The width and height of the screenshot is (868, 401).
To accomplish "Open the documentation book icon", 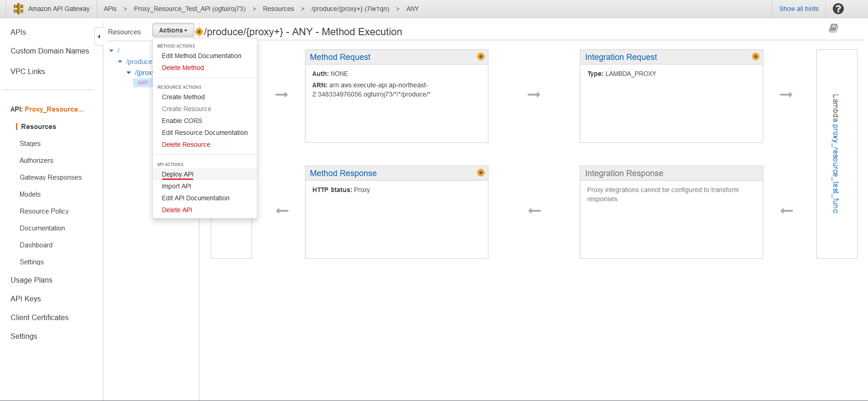I will point(833,28).
